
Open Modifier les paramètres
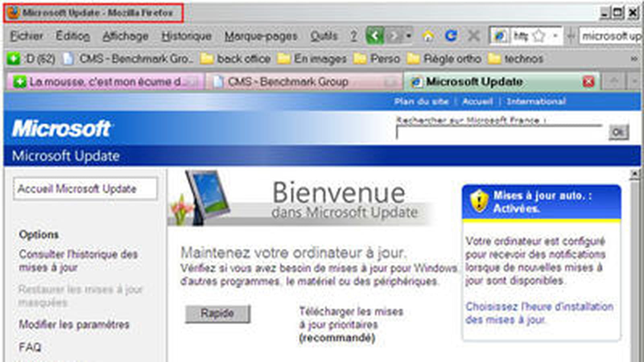coord(74,324)
